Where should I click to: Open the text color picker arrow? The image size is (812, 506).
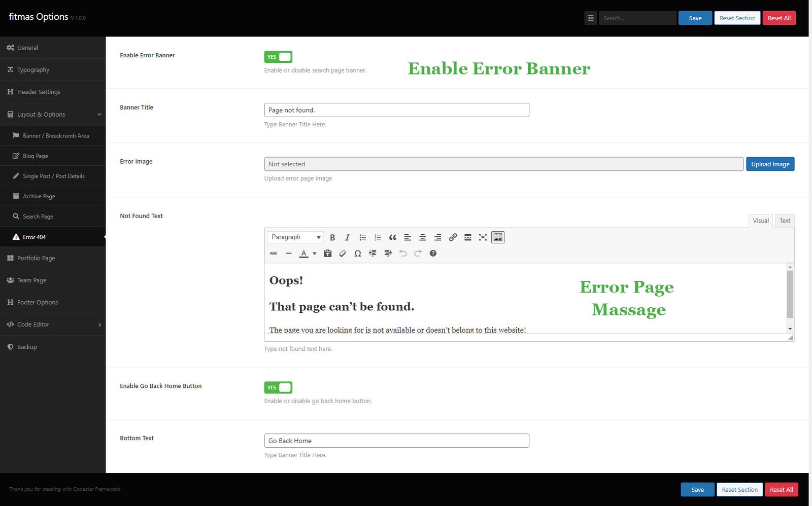click(x=315, y=254)
